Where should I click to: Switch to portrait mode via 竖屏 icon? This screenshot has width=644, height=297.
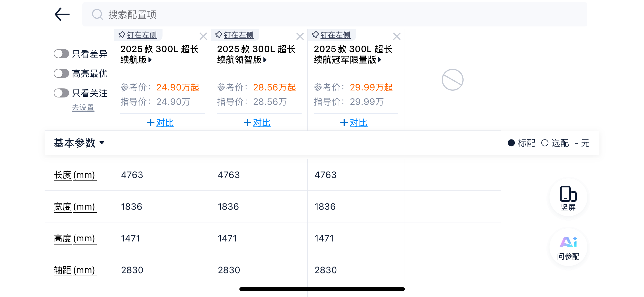point(568,198)
